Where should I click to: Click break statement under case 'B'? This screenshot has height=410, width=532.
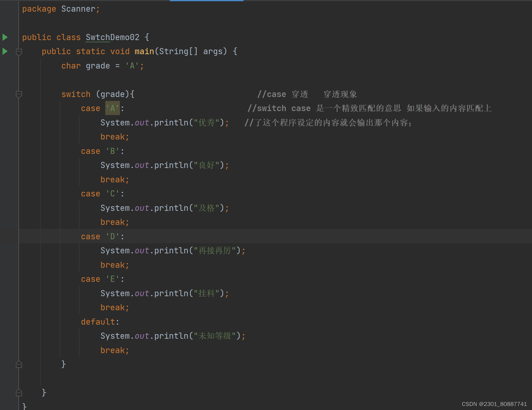pyautogui.click(x=114, y=179)
